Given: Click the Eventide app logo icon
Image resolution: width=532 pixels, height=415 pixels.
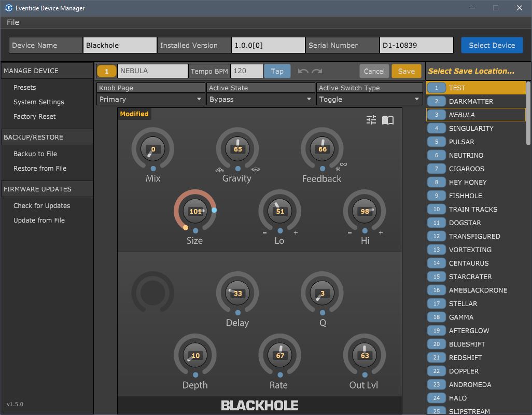Looking at the screenshot, I should 8,8.
